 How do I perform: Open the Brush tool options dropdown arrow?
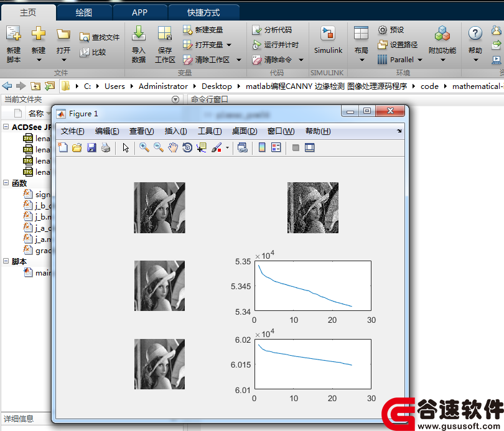click(x=227, y=148)
